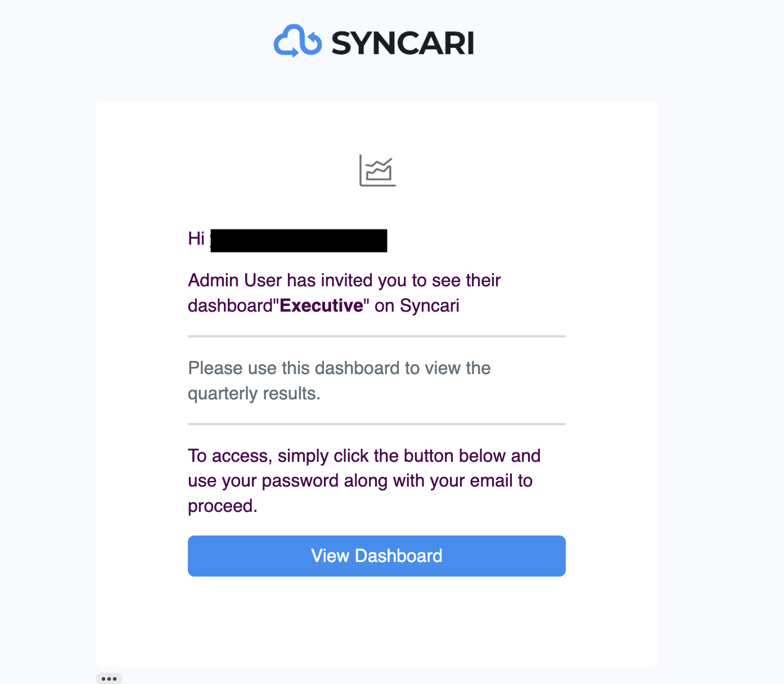Expand trimmed content via three-dot ellipsis
Image resolution: width=784 pixels, height=684 pixels.
pos(109,678)
